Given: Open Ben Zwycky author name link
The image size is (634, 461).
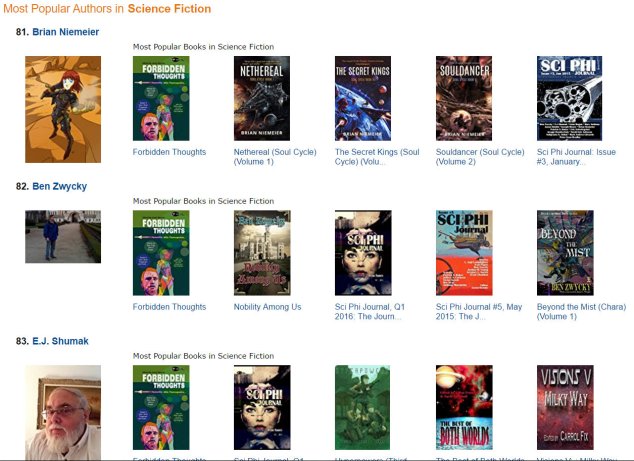Looking at the screenshot, I should (x=59, y=186).
